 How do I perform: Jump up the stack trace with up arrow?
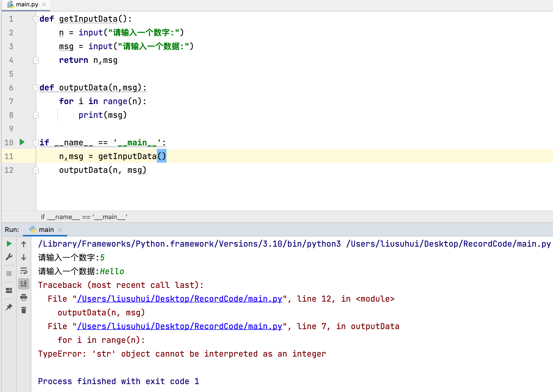[x=24, y=244]
